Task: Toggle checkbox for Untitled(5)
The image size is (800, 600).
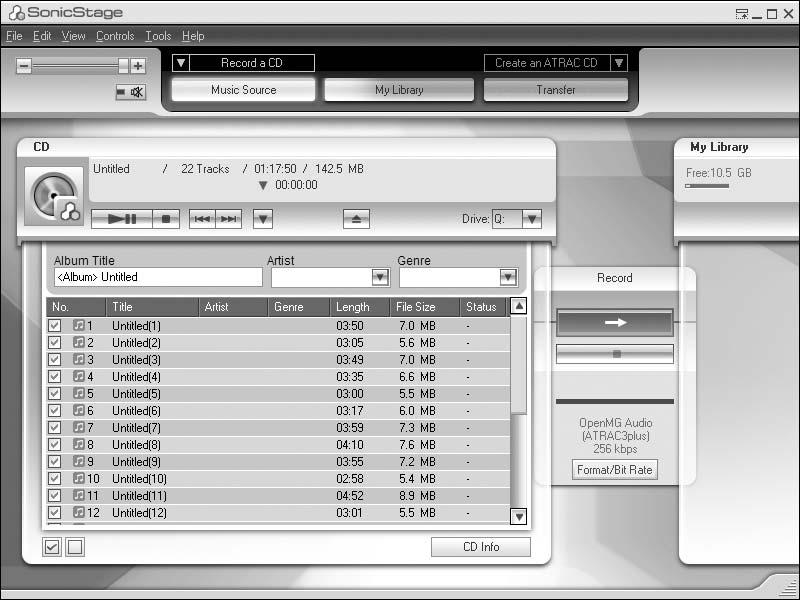Action: point(55,393)
